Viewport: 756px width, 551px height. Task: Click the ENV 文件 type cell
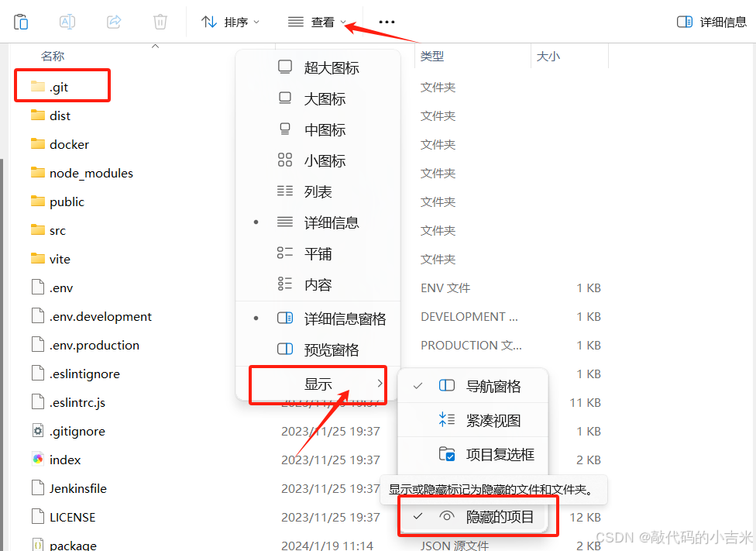(445, 288)
